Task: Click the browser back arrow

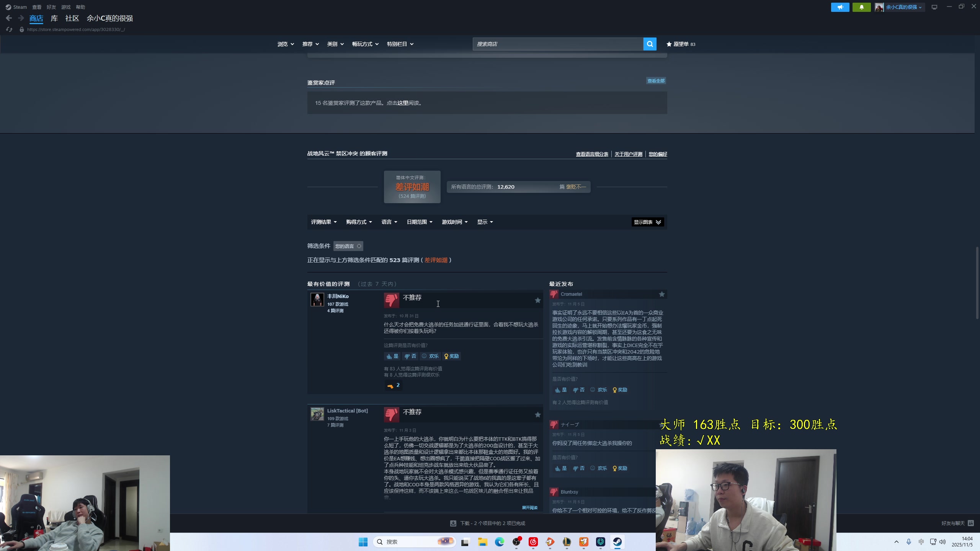Action: pyautogui.click(x=9, y=18)
